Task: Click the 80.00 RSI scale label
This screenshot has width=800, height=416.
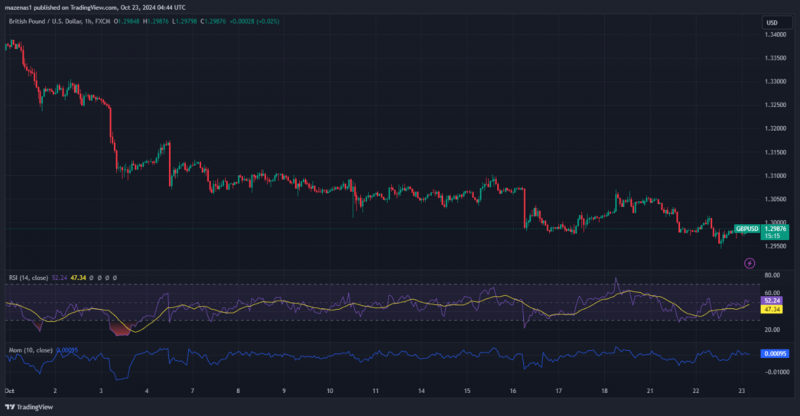Action: pyautogui.click(x=772, y=275)
